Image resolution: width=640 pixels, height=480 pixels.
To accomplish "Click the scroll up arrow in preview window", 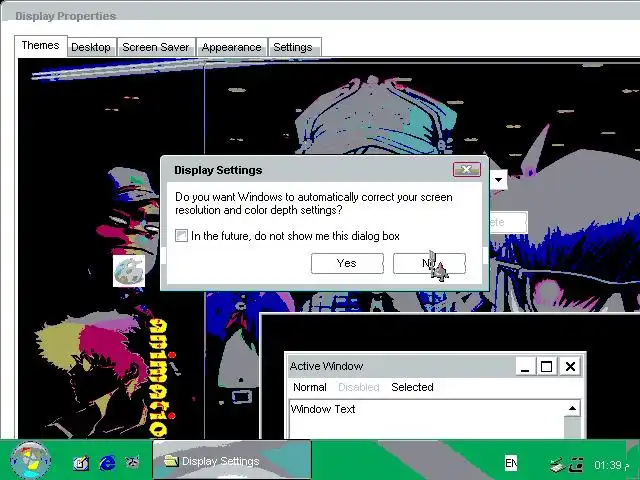I will (572, 408).
